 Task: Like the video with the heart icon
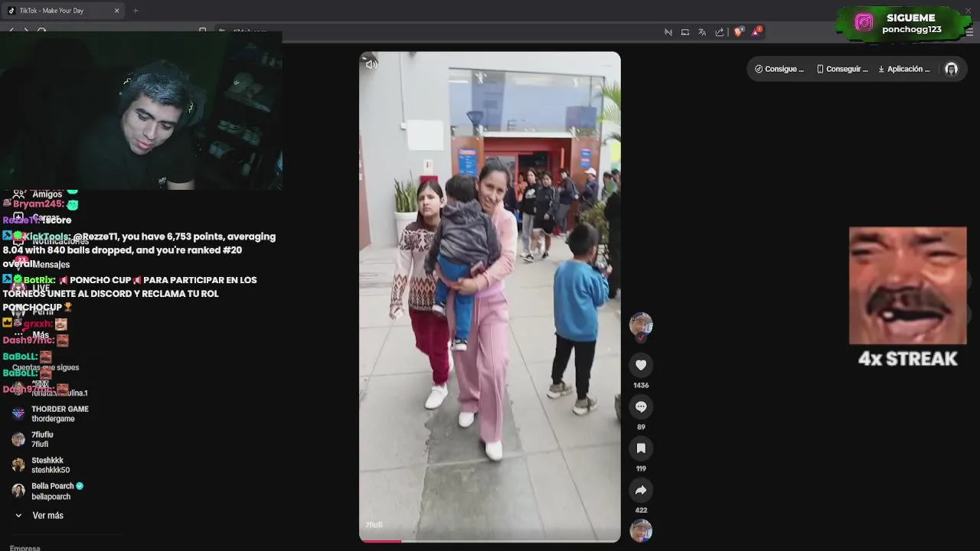[641, 365]
